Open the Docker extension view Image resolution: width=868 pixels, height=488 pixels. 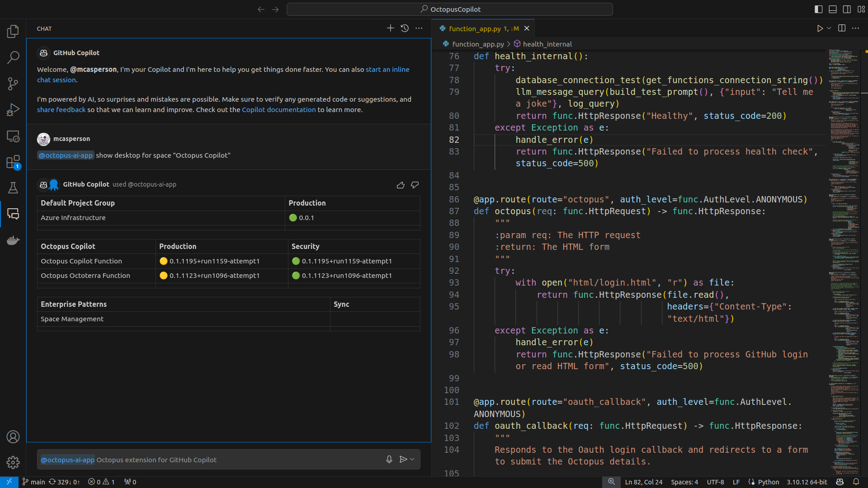13,240
